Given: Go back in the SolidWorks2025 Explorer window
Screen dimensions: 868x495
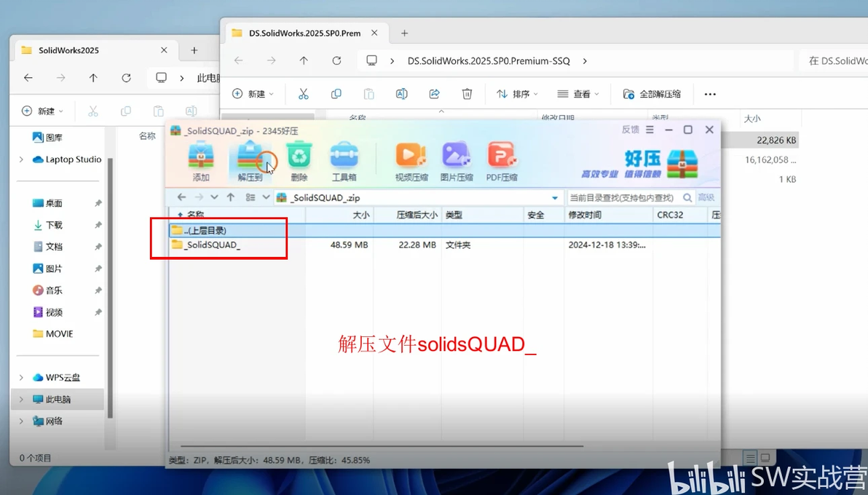Looking at the screenshot, I should pos(28,78).
